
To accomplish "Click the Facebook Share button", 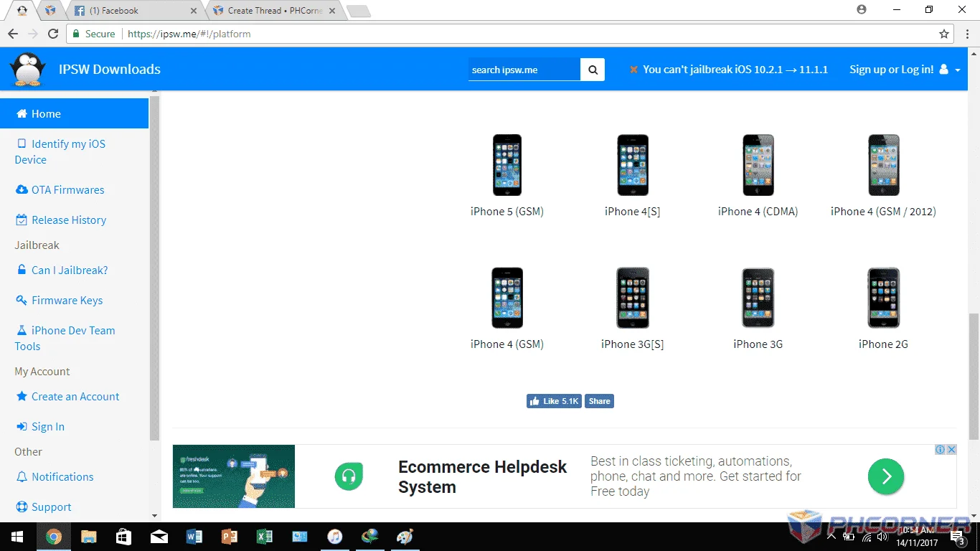I will pyautogui.click(x=599, y=401).
